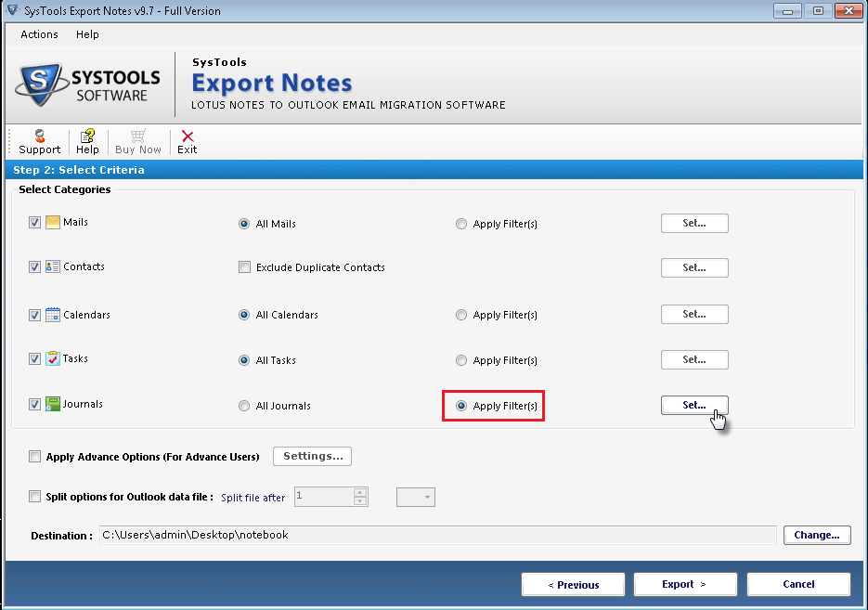The width and height of the screenshot is (868, 610).
Task: Select the All Tasks radio button
Action: click(243, 360)
